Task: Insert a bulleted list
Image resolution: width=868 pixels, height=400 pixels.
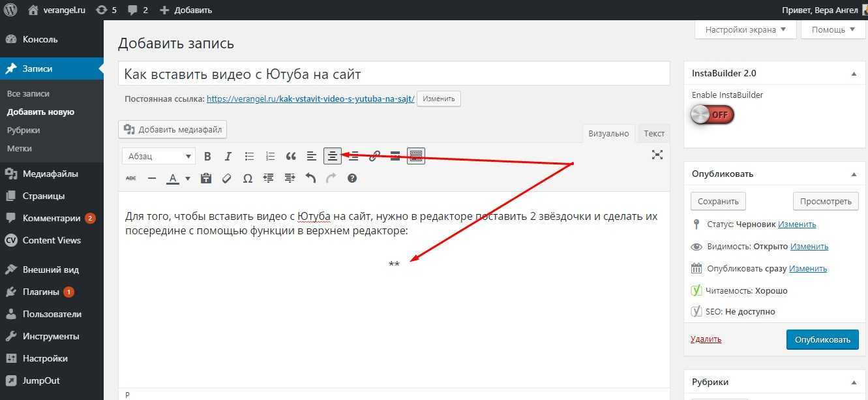Action: [x=249, y=156]
